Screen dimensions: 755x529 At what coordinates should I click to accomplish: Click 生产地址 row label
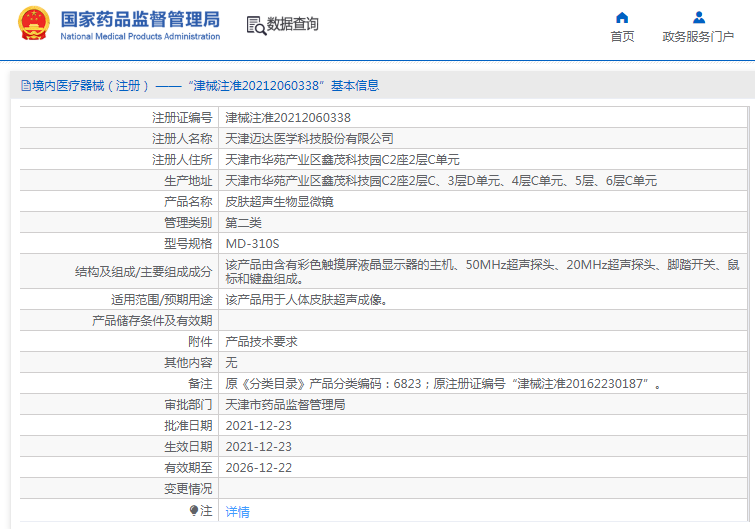pos(188,181)
